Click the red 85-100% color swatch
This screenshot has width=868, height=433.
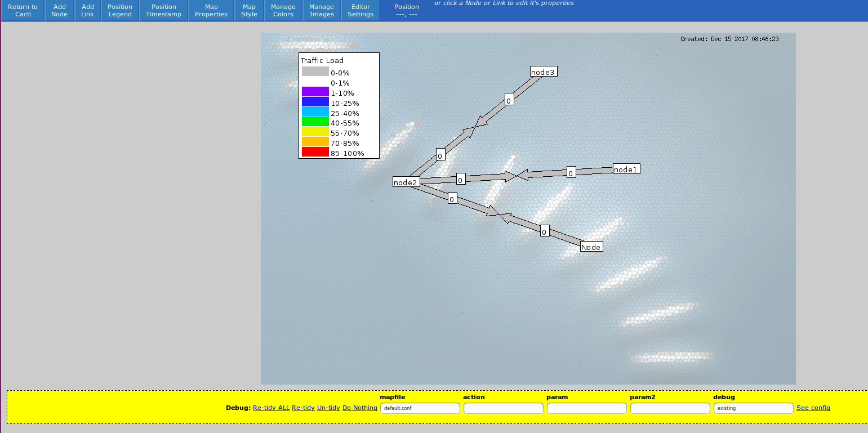pos(315,153)
